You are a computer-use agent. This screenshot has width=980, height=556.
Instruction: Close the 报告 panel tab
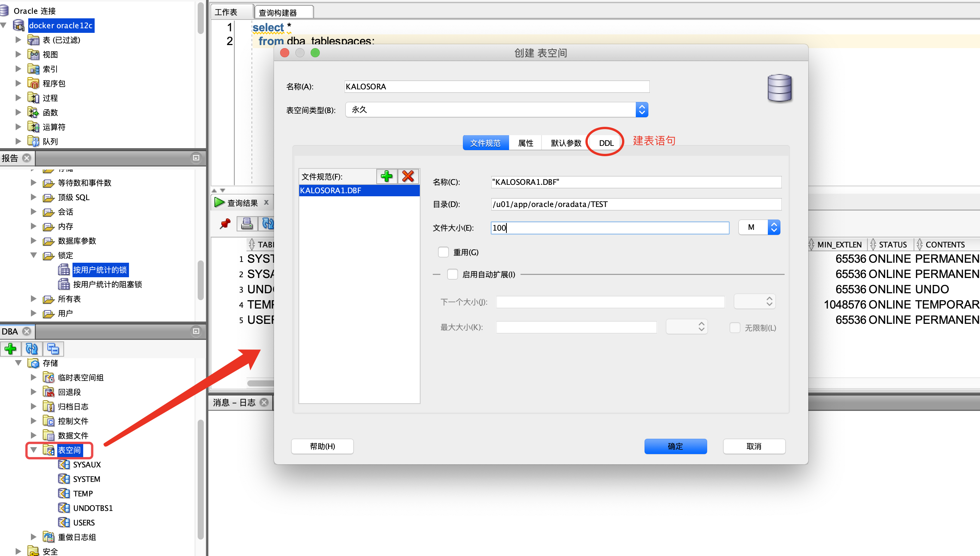click(x=27, y=158)
